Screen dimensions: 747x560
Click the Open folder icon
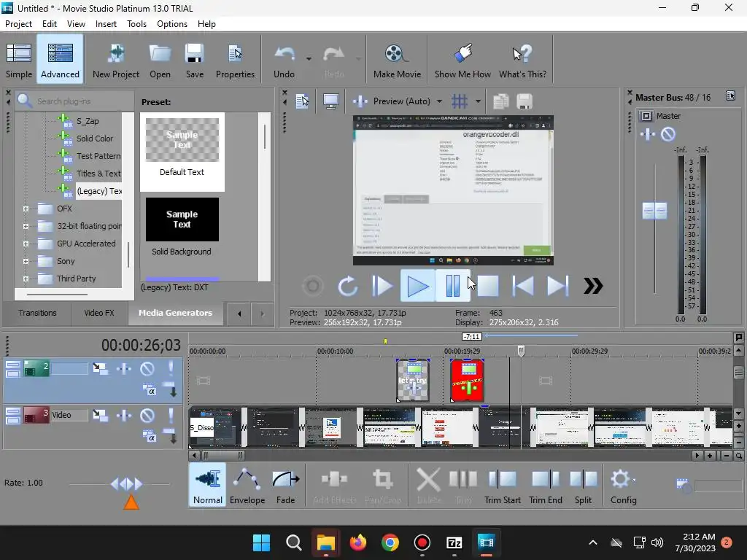coord(160,61)
